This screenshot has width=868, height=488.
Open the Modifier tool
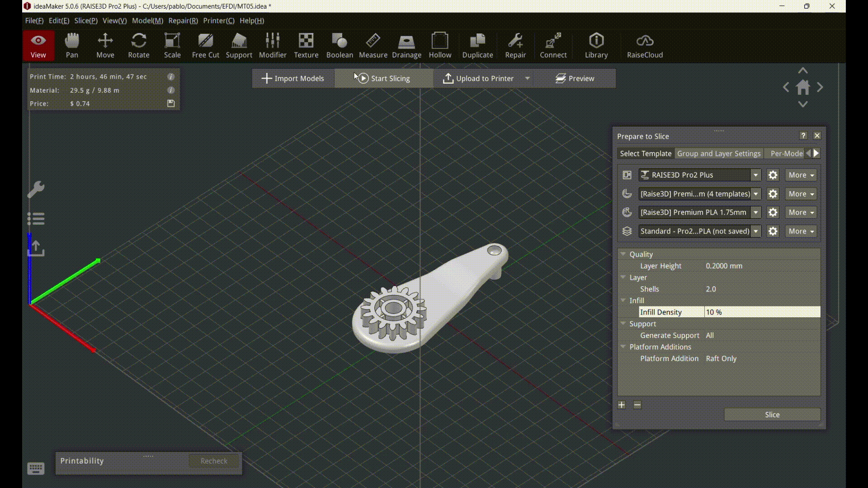click(273, 45)
